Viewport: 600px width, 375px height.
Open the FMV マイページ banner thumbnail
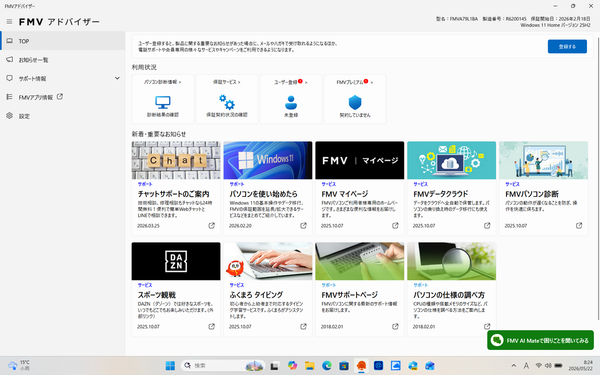point(360,160)
